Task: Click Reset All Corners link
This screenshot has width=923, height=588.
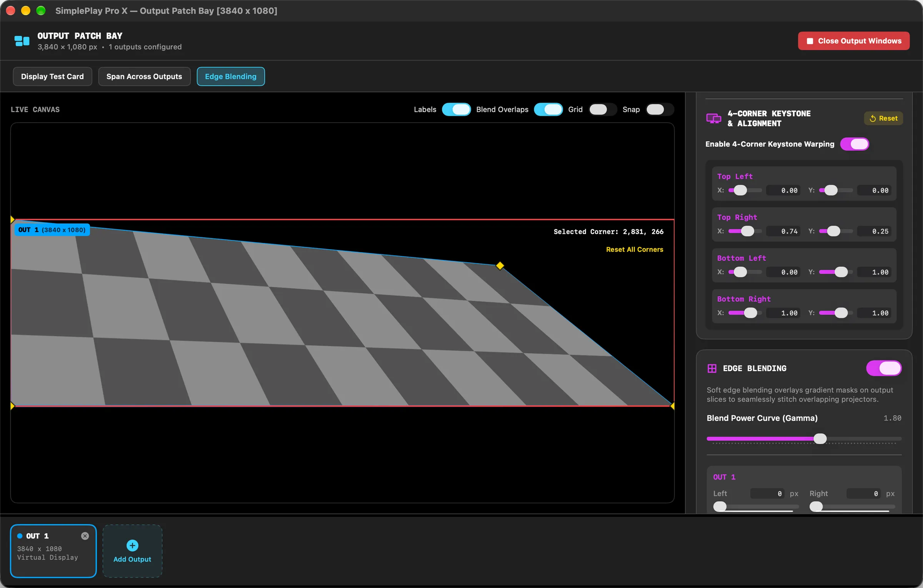Action: coord(635,250)
